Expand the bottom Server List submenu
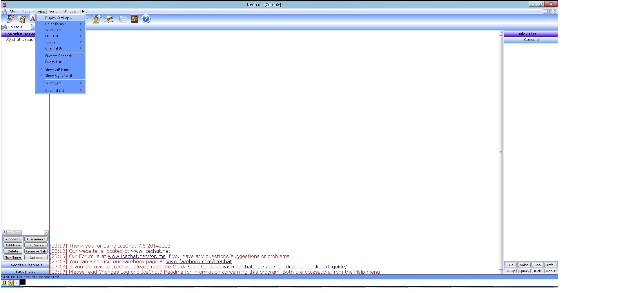 pos(60,83)
